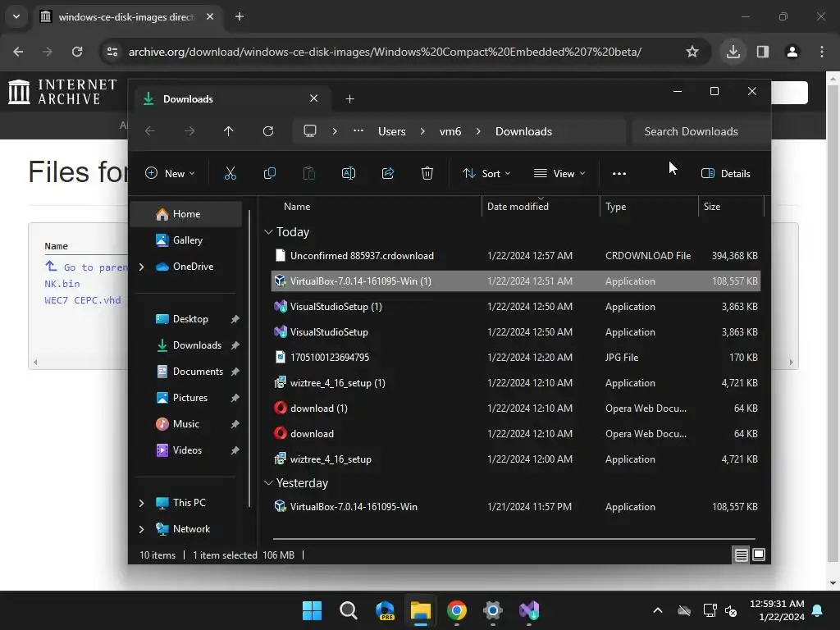
Task: Bookmark this page with the star icon
Action: [x=692, y=52]
